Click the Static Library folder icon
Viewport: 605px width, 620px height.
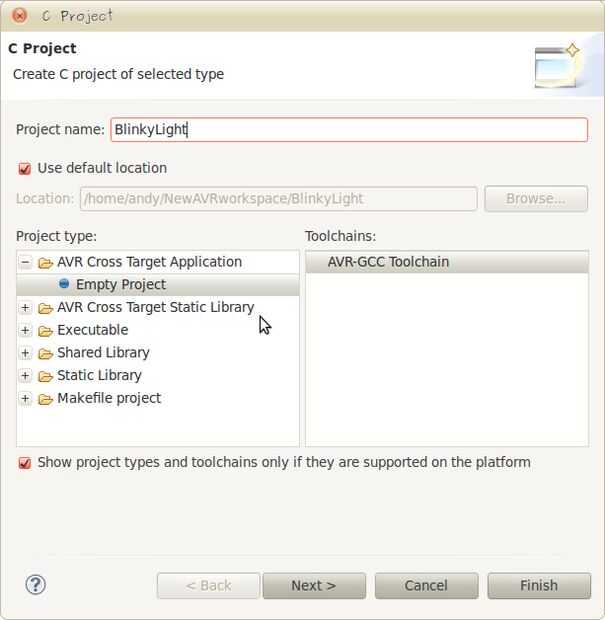point(45,377)
